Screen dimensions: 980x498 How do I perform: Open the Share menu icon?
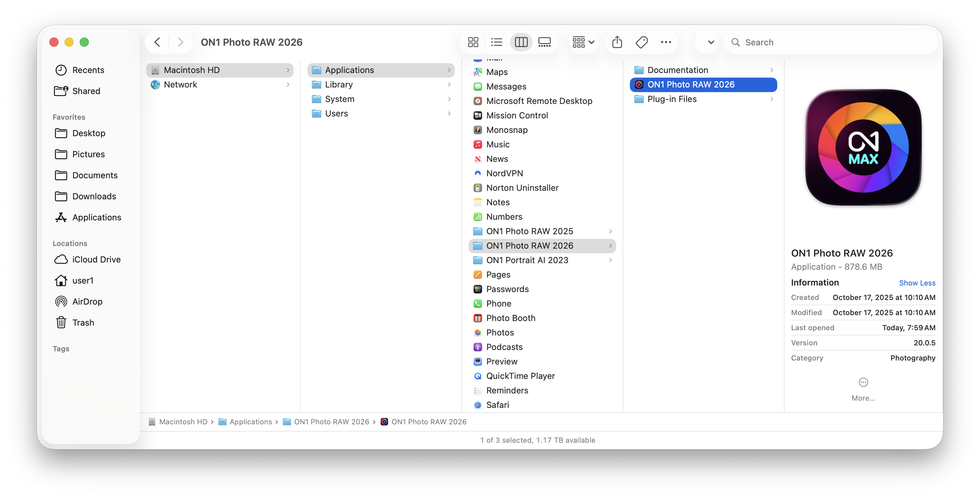(617, 42)
